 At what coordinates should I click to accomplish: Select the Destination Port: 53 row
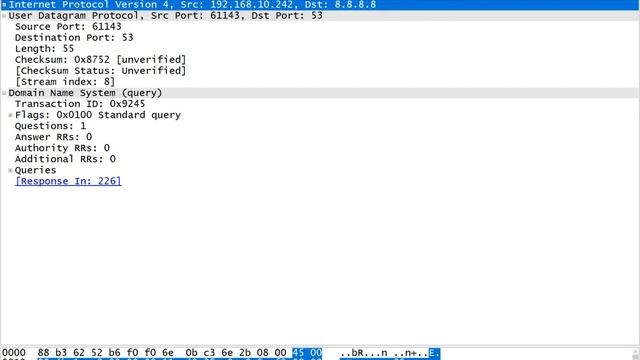(x=320, y=38)
